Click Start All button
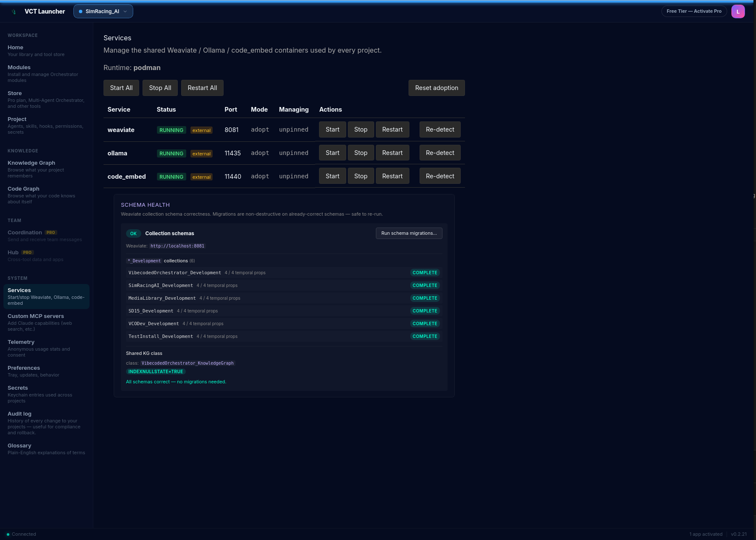The width and height of the screenshot is (756, 540). tap(121, 88)
